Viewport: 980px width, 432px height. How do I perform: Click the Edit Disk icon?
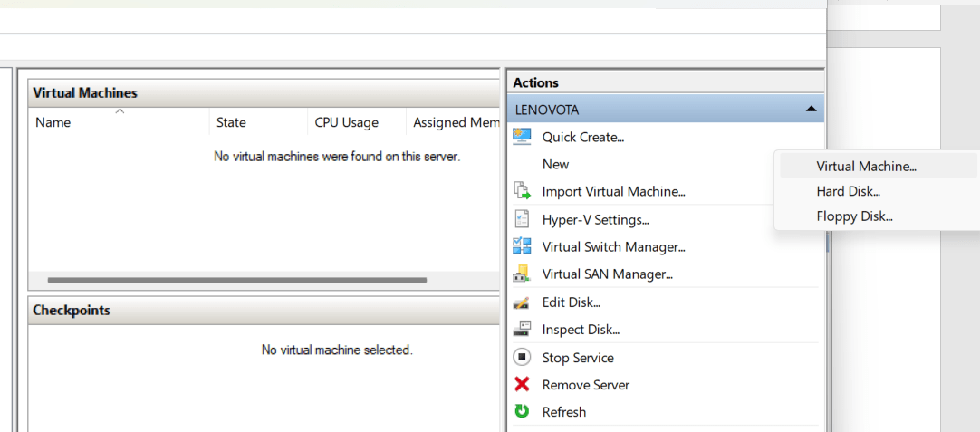522,302
